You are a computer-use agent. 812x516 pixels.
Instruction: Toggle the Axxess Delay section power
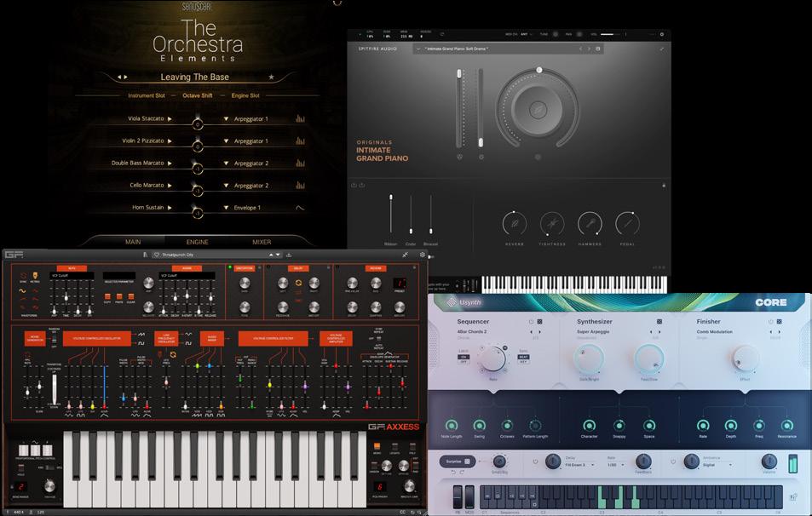(268, 267)
